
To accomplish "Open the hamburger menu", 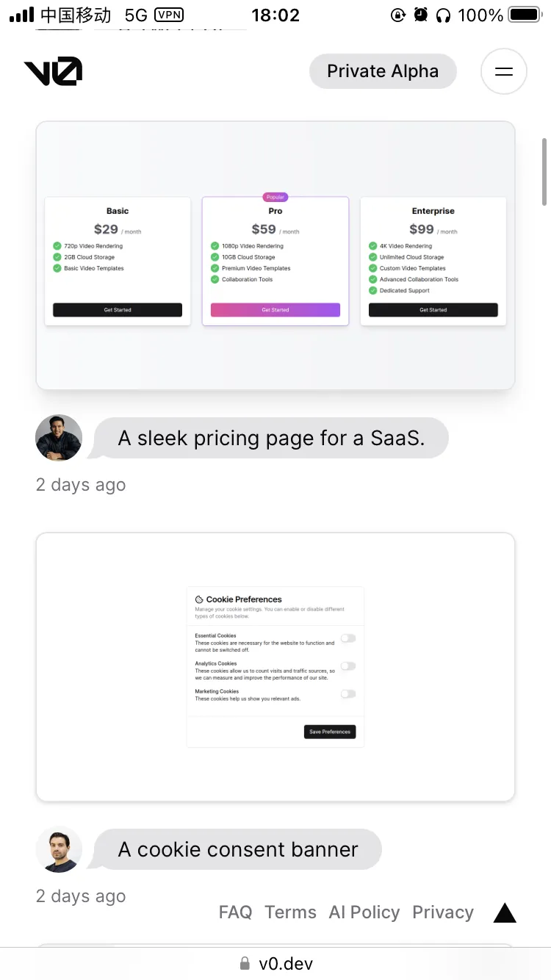I will coord(503,71).
